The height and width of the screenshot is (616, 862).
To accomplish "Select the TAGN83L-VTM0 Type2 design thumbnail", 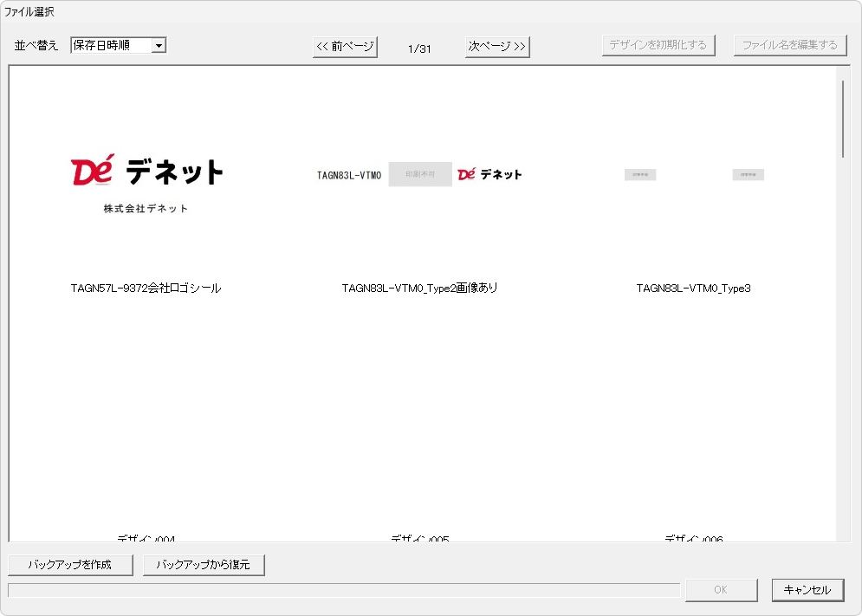I will [x=419, y=174].
